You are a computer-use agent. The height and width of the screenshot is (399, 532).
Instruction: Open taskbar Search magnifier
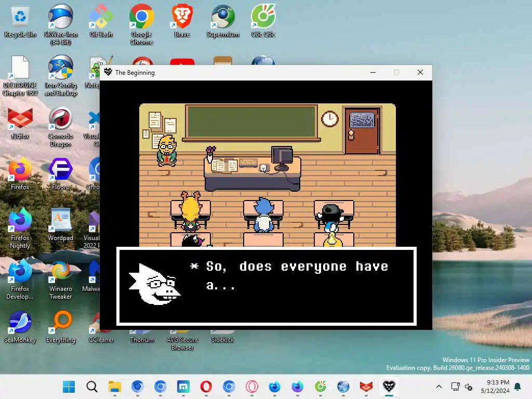coord(91,387)
